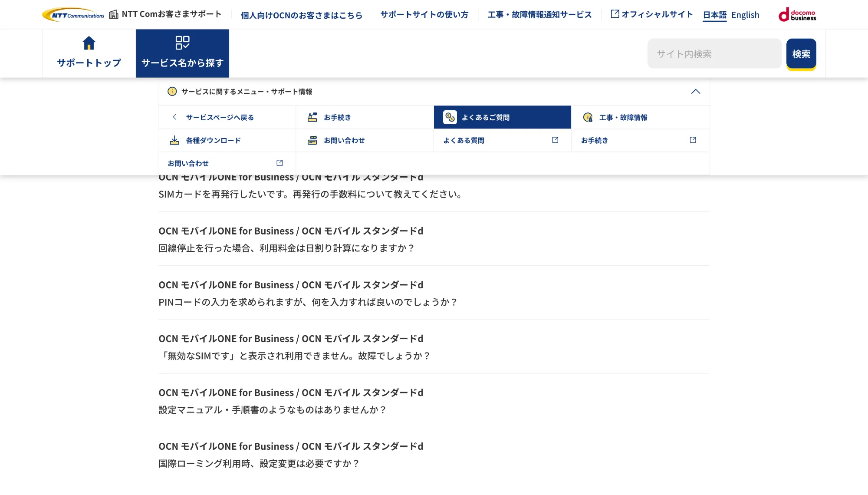Switch language to English
This screenshot has width=868, height=495.
[x=745, y=15]
